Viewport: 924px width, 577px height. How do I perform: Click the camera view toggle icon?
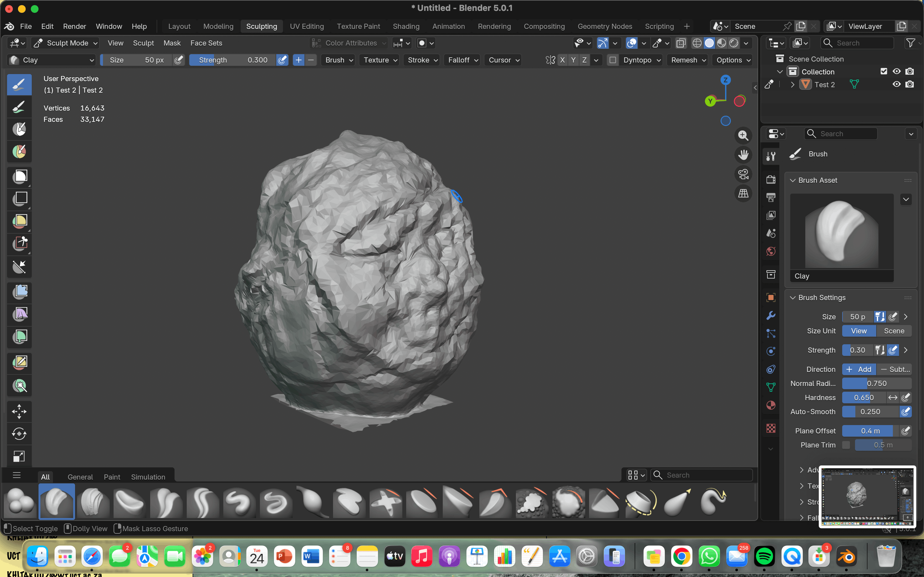tap(743, 174)
